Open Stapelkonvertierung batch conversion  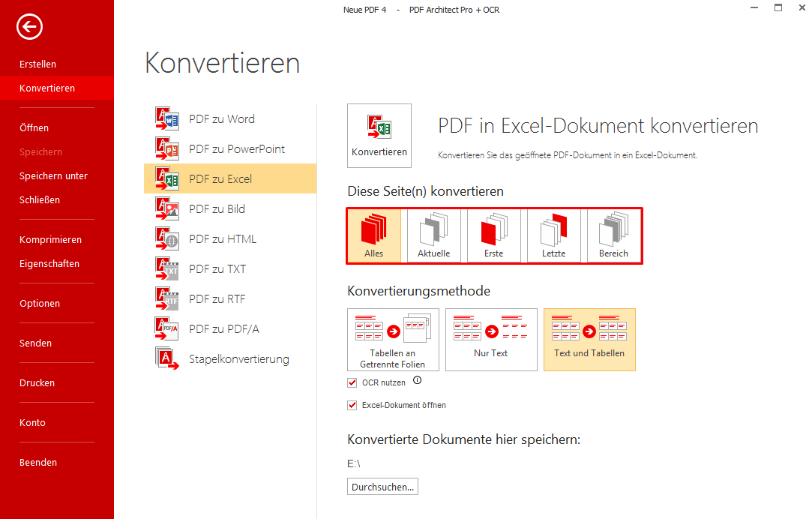[x=230, y=359]
